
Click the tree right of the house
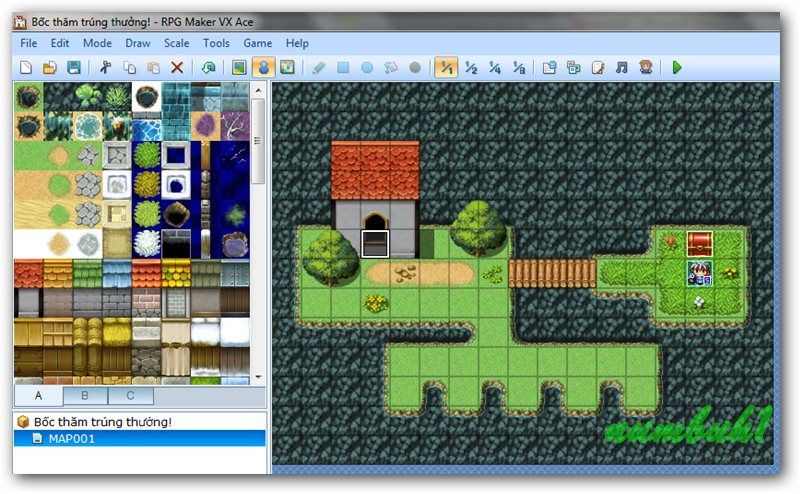(x=479, y=228)
